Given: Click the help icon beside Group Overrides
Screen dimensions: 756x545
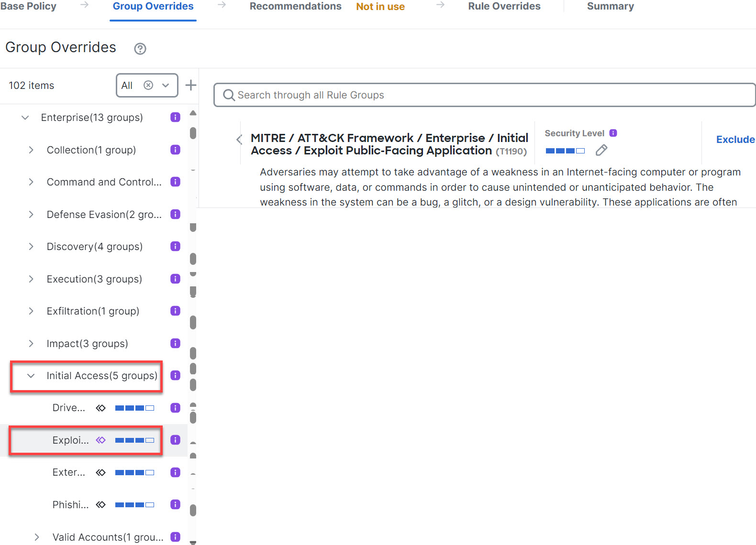Looking at the screenshot, I should click(140, 49).
